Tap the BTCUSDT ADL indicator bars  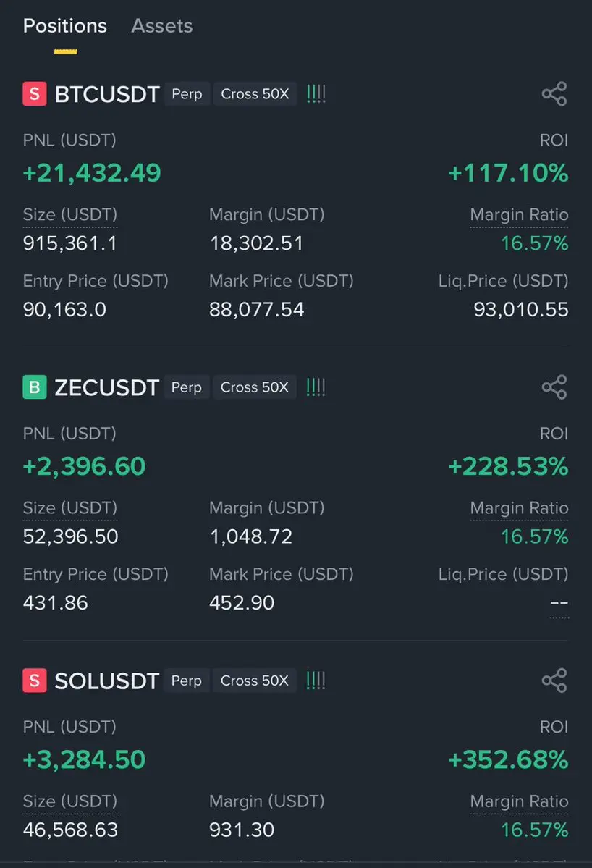coord(316,94)
